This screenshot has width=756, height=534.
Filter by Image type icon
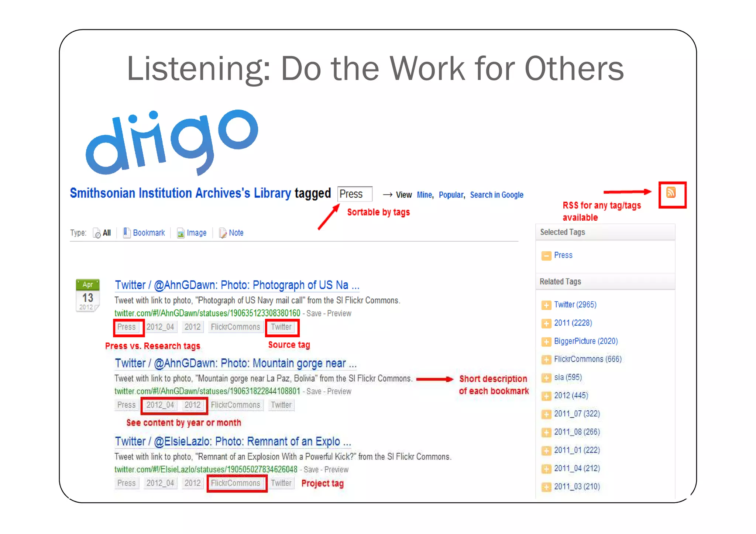pos(181,233)
